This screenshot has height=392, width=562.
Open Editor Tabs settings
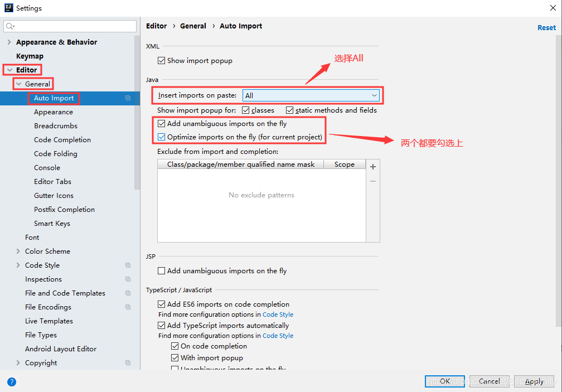[52, 182]
